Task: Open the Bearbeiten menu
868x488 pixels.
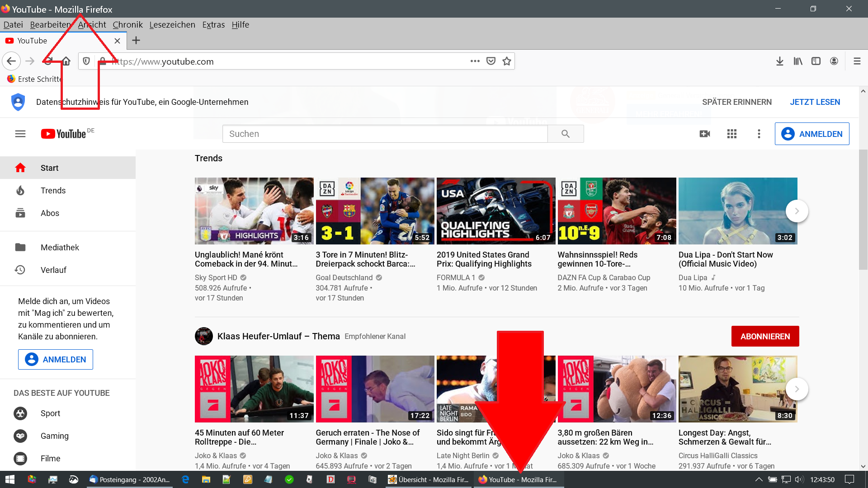Action: 50,25
